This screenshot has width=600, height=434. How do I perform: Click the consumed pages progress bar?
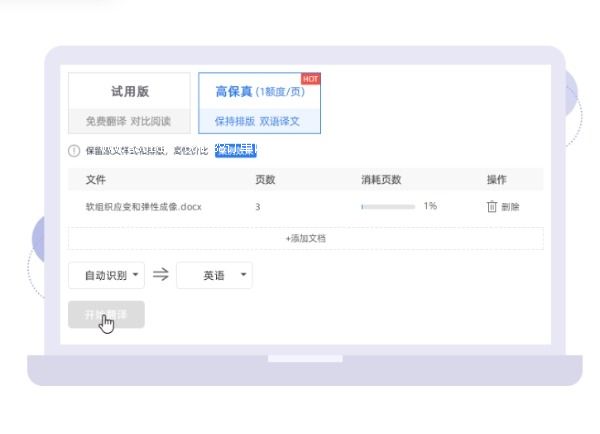click(387, 207)
